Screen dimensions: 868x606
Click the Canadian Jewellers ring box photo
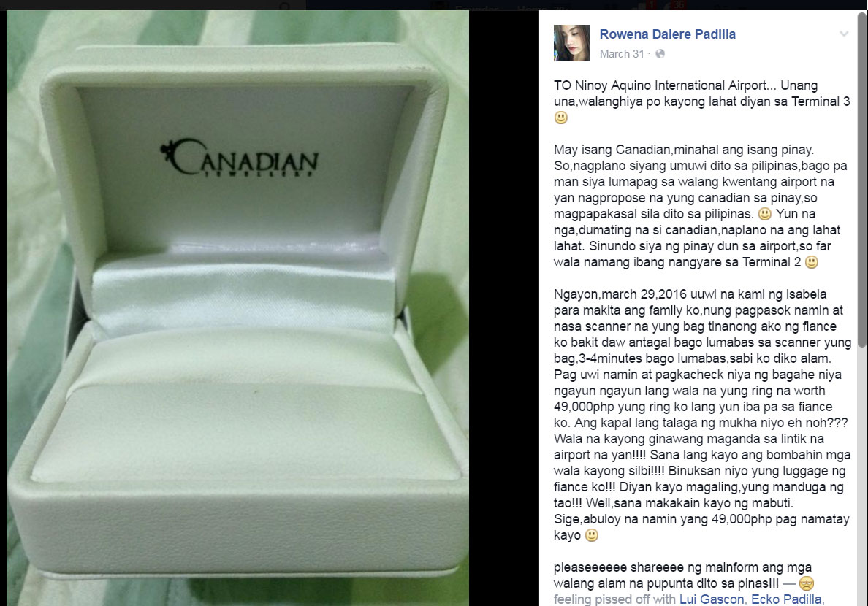pos(237,307)
